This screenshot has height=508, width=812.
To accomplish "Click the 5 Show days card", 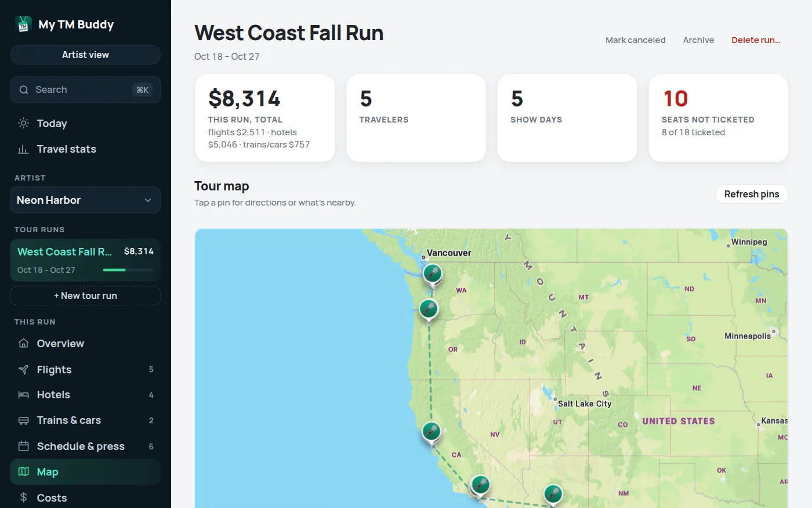I will (567, 118).
